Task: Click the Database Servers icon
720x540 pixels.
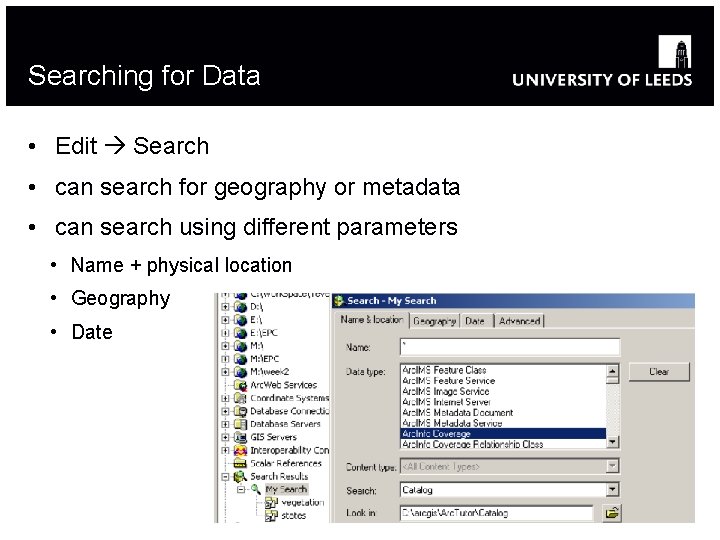Action: tap(241, 424)
